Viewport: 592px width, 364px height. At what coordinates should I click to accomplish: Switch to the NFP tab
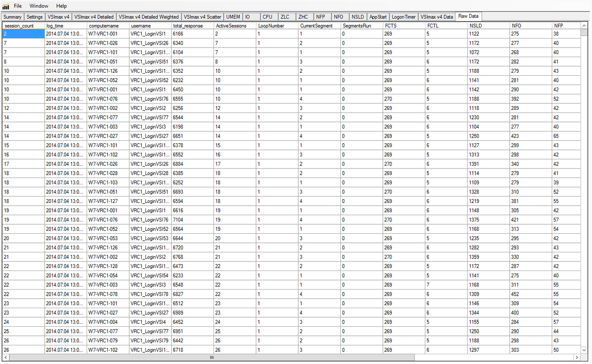coord(322,17)
